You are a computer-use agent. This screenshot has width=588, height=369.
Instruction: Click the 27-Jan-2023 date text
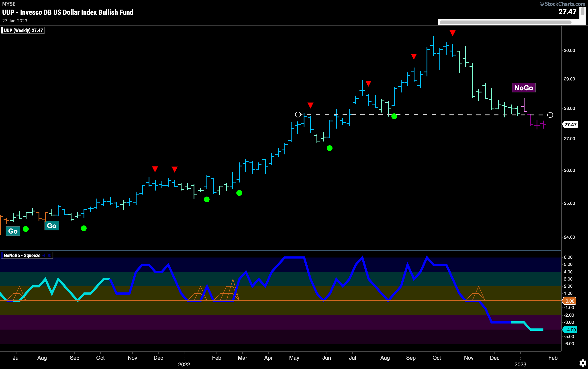click(15, 21)
